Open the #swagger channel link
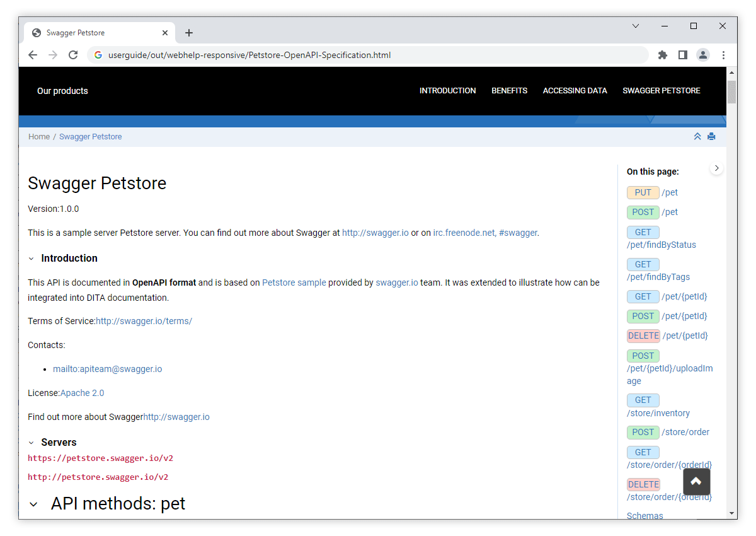The width and height of the screenshot is (756, 536). pyautogui.click(x=518, y=233)
